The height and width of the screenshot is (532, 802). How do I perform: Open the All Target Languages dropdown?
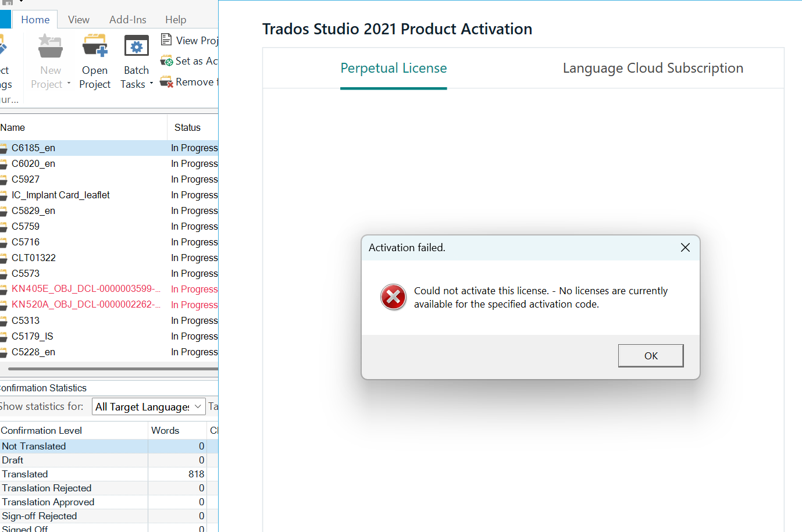click(198, 406)
